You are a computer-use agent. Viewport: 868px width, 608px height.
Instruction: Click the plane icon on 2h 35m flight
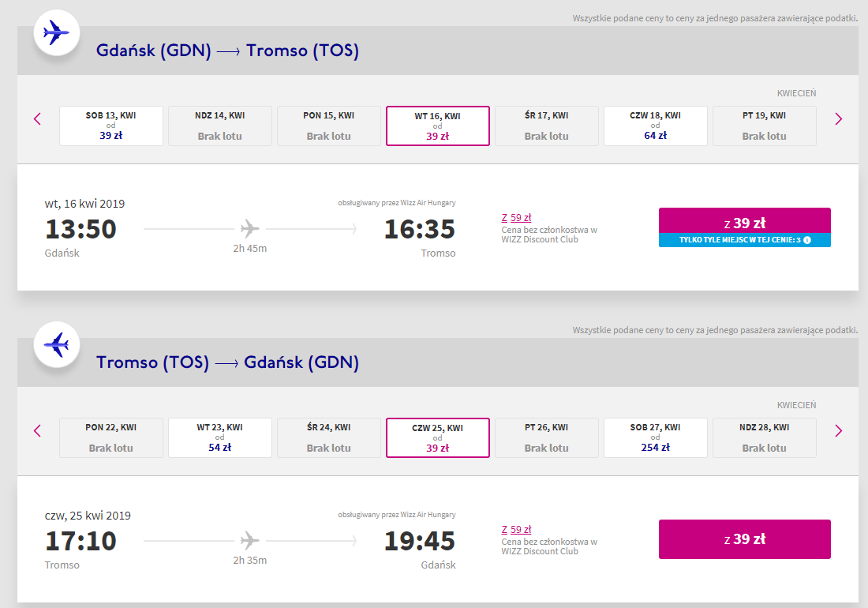(249, 541)
